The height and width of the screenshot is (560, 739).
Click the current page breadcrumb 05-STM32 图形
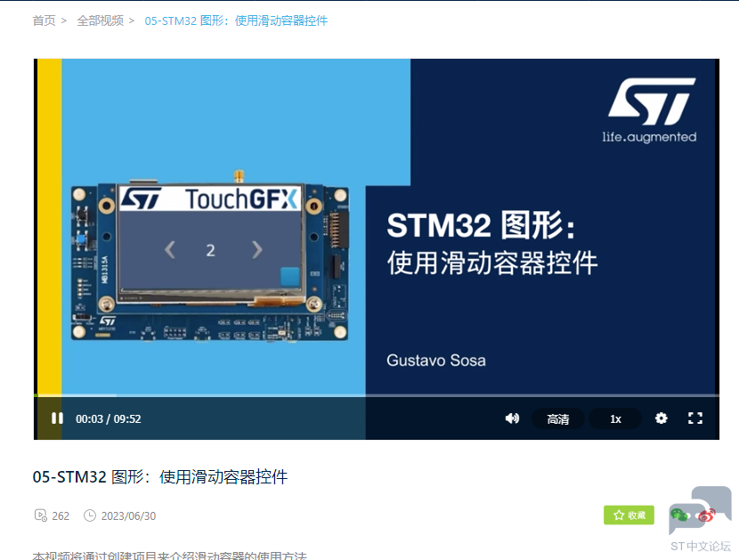click(236, 20)
